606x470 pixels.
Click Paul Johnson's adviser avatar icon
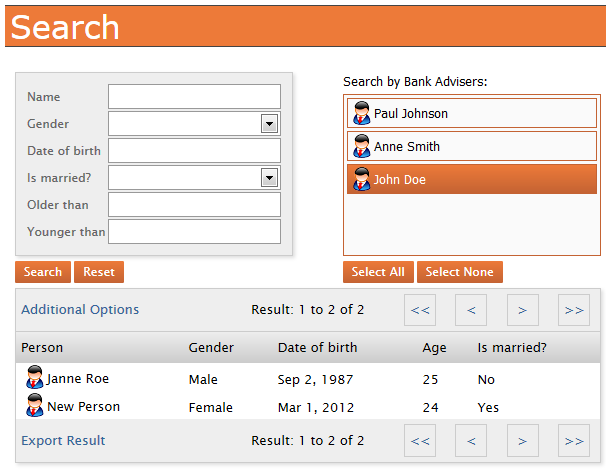point(362,113)
